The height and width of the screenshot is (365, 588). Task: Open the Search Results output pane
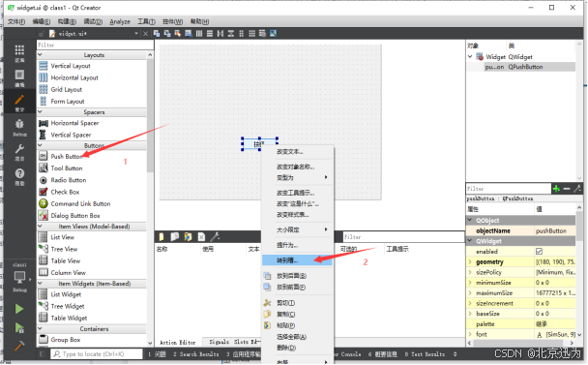tap(195, 354)
